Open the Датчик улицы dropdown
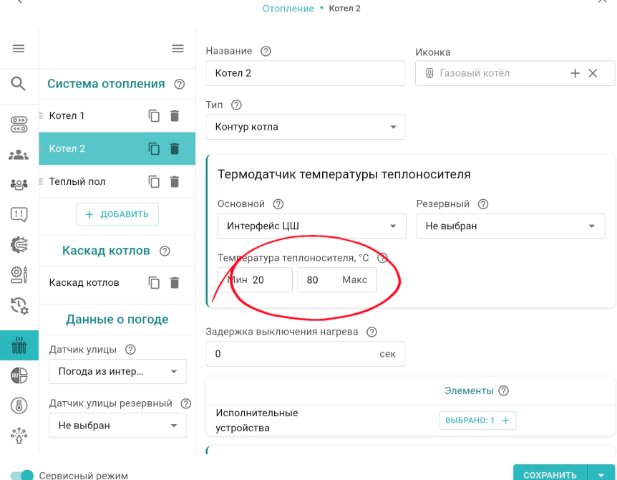 tap(117, 372)
